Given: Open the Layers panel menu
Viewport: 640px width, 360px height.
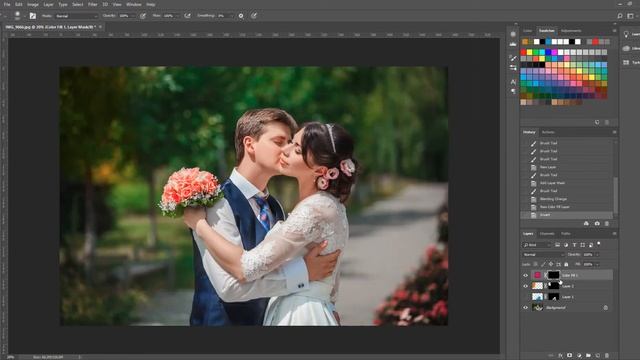Looking at the screenshot, I should (x=614, y=234).
